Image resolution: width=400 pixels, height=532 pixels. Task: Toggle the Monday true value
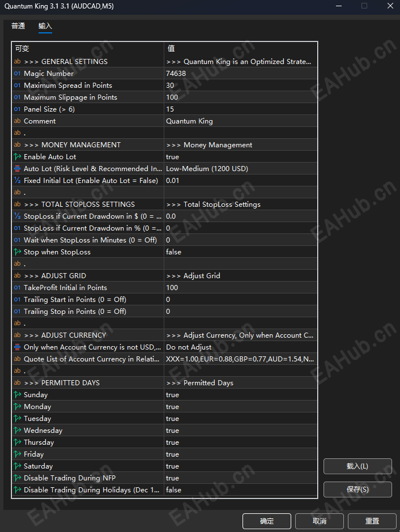pos(241,406)
